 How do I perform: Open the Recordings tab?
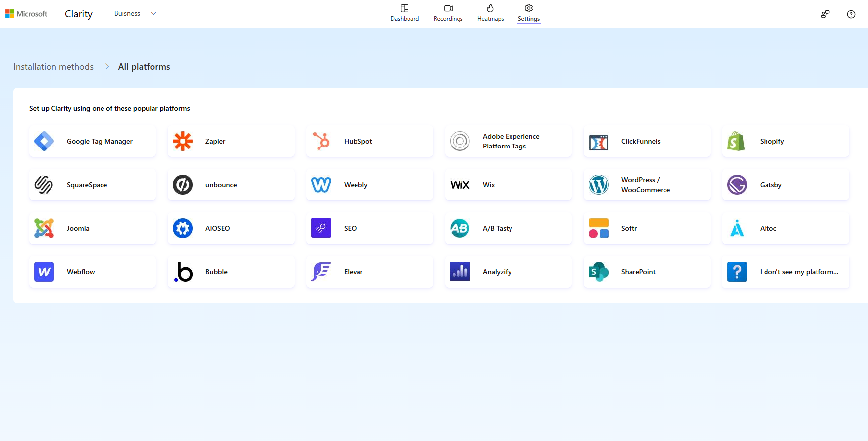(448, 13)
